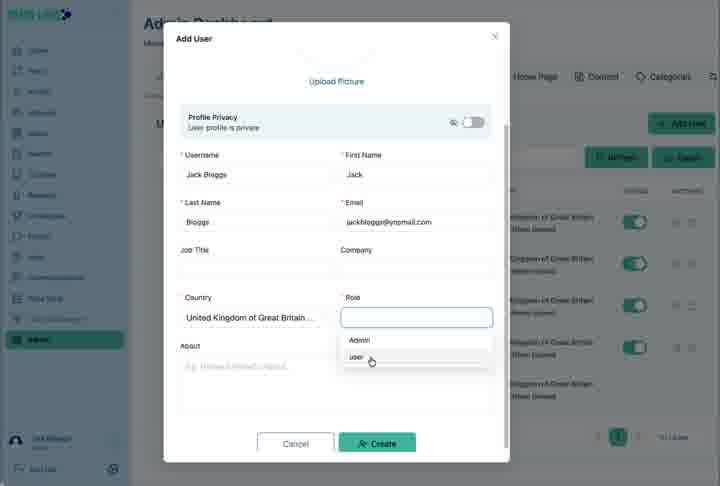720x486 pixels.
Task: Click the empty Company field
Action: (416, 270)
